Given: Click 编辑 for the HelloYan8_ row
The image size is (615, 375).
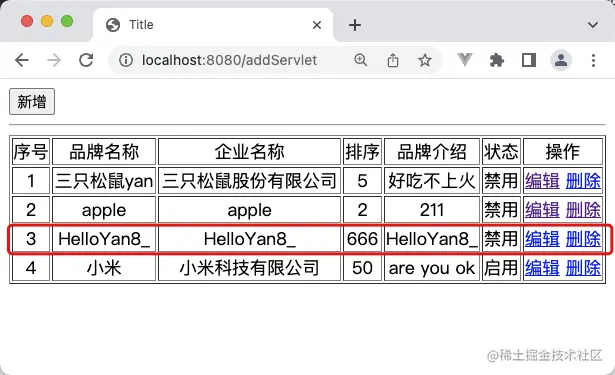Looking at the screenshot, I should point(542,239).
